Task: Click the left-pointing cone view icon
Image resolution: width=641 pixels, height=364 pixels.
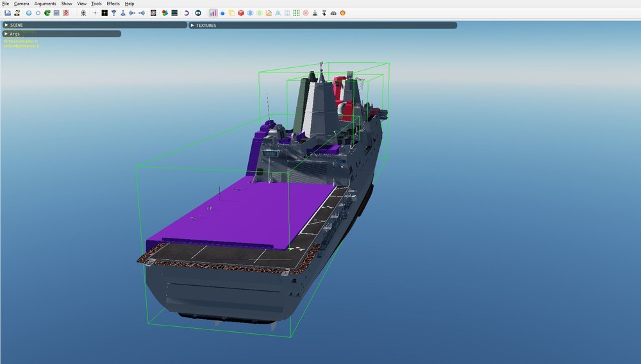Action: point(142,13)
